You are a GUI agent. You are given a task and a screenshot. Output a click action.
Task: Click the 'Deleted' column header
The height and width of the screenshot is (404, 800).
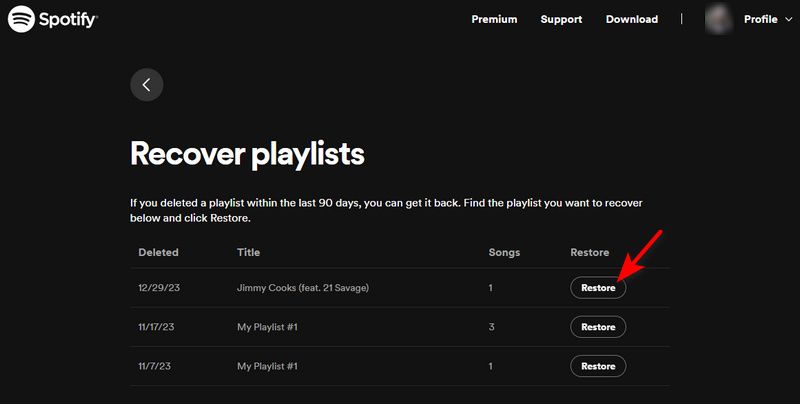(x=158, y=252)
